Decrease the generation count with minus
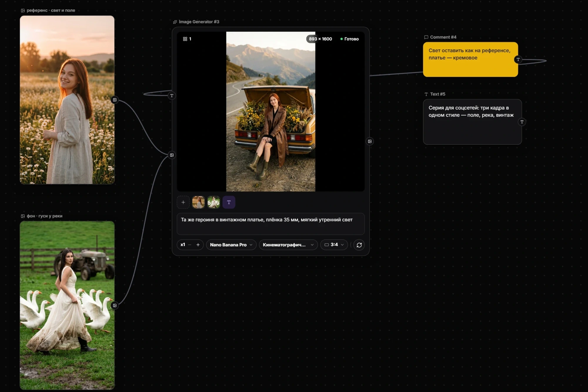 click(x=190, y=245)
